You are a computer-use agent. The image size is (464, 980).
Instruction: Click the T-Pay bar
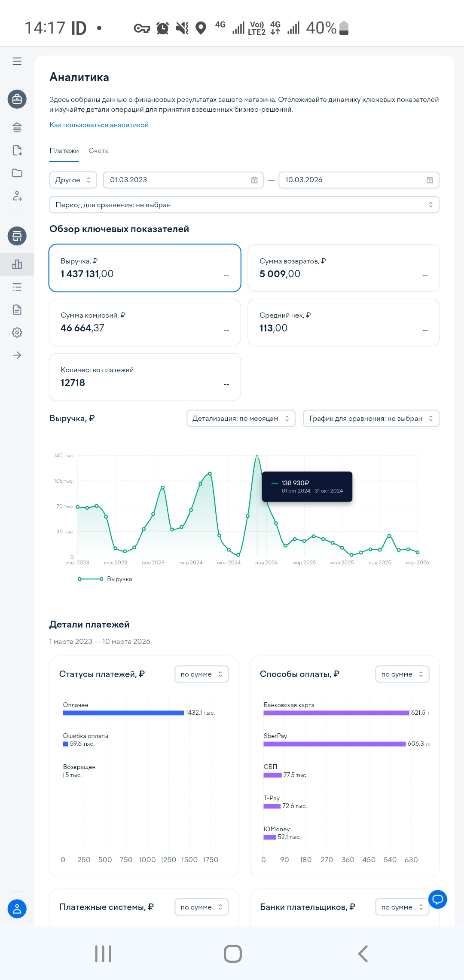[x=272, y=806]
